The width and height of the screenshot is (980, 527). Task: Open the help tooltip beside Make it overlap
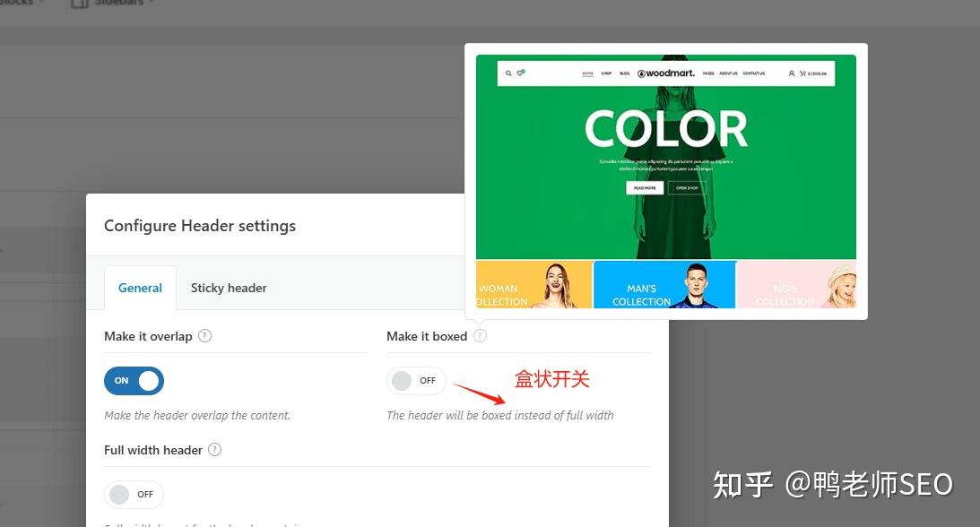[204, 336]
